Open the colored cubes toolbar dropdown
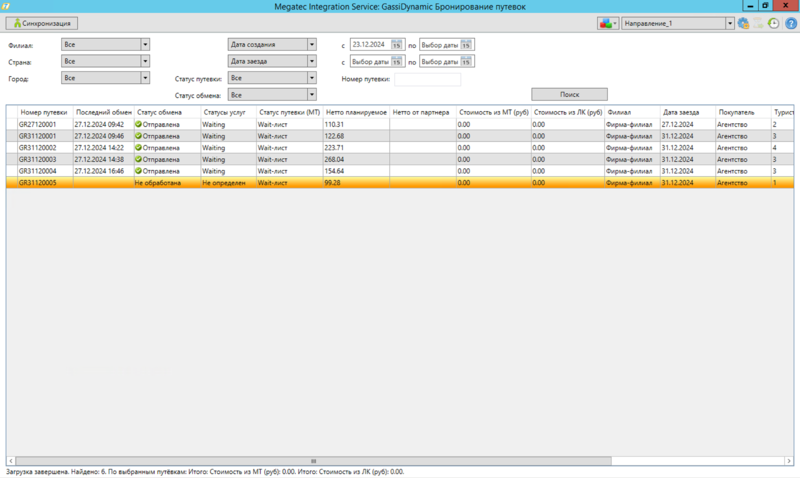The image size is (800, 478). tap(608, 23)
